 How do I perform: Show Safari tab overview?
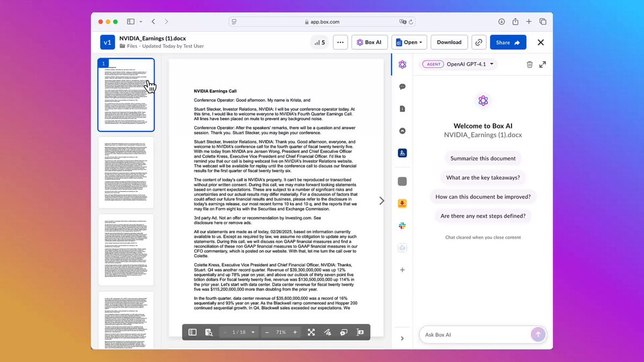pos(543,22)
